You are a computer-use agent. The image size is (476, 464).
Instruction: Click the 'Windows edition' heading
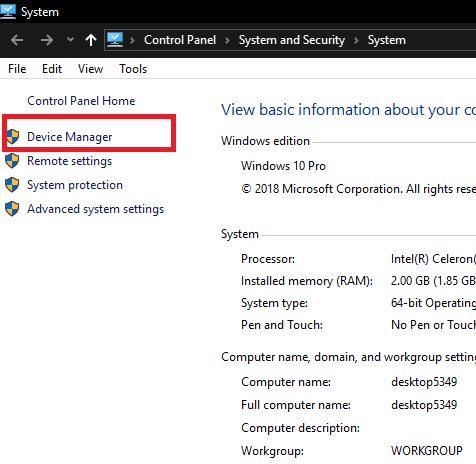(x=265, y=141)
